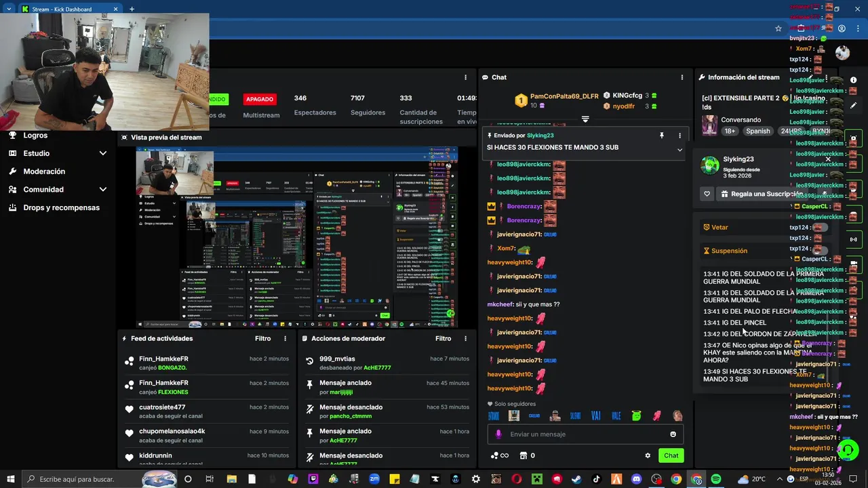Click PamConPalta69_DLFR top gifter name
The height and width of the screenshot is (488, 868).
(564, 96)
